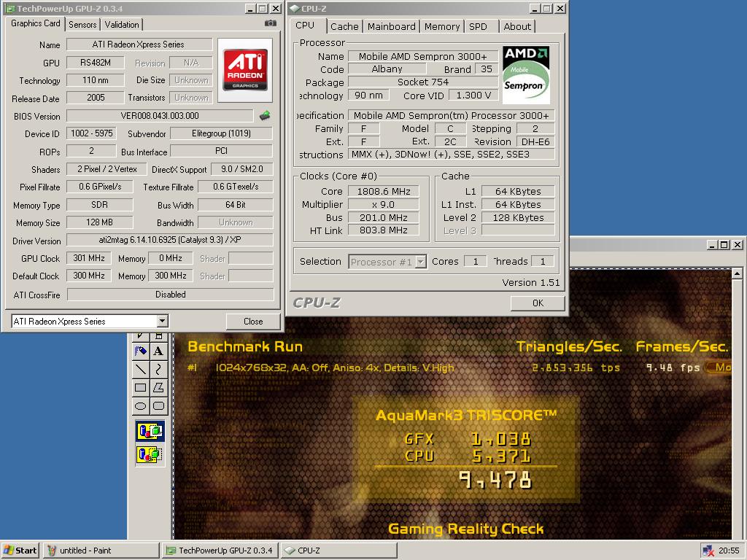Select the Ellipse tool in Paint

click(x=141, y=405)
